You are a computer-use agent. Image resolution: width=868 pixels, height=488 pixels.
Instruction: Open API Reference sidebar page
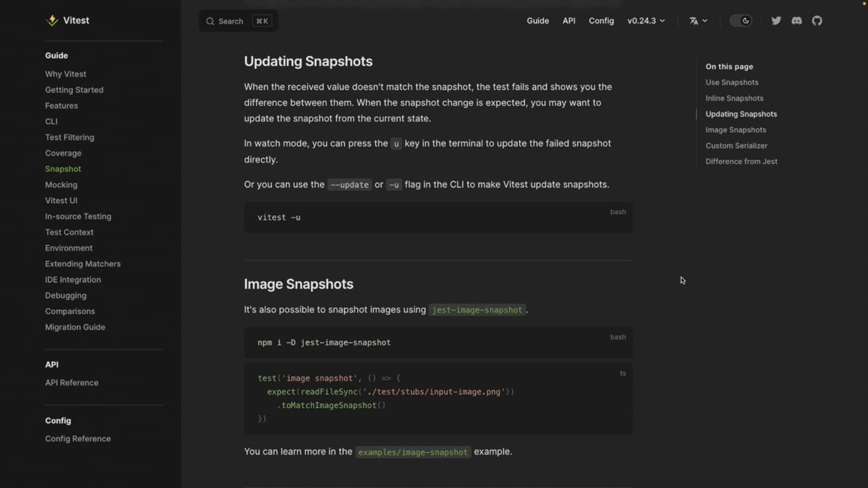pos(72,382)
